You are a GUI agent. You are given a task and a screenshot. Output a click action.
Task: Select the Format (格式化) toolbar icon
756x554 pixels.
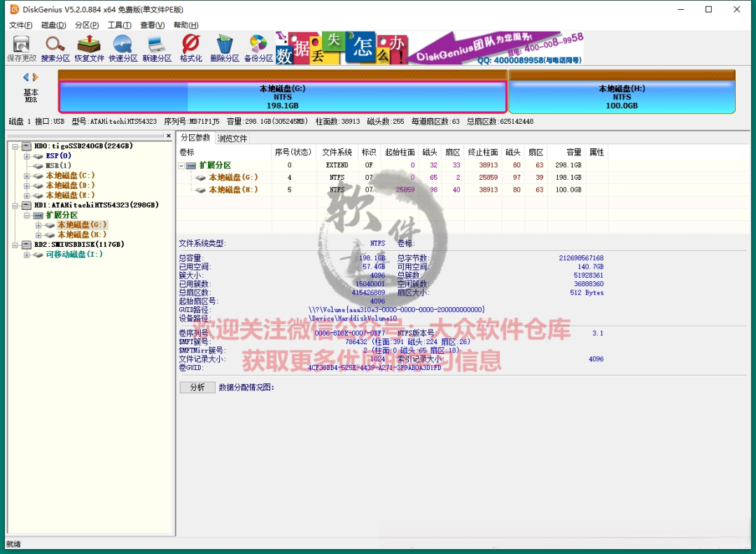[191, 49]
